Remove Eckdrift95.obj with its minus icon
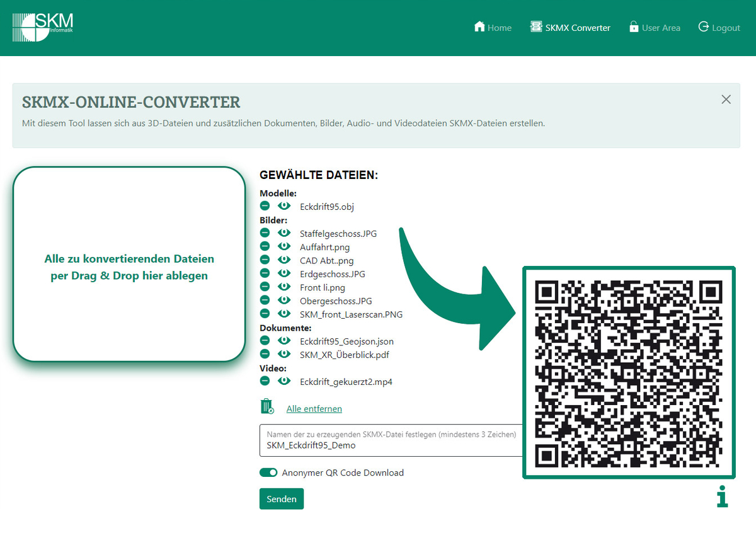The image size is (756, 533). [265, 206]
